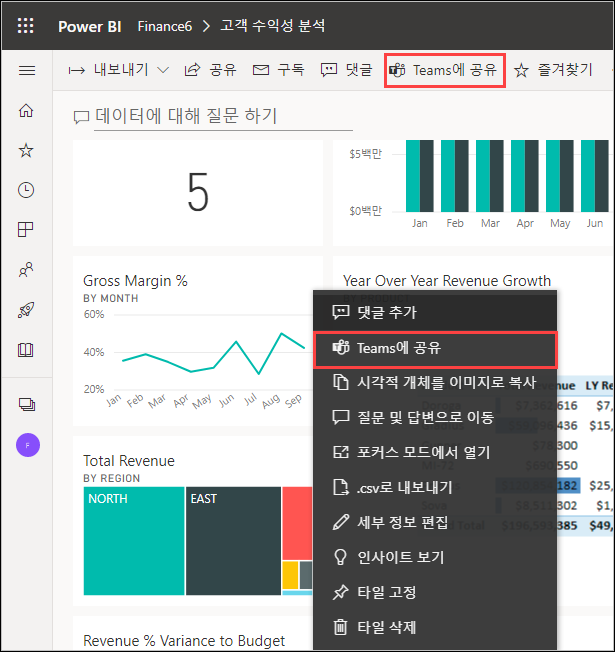Click the 고객 수익성 분석 breadcrumb
Screen dimensions: 615x652
pyautogui.click(x=272, y=26)
